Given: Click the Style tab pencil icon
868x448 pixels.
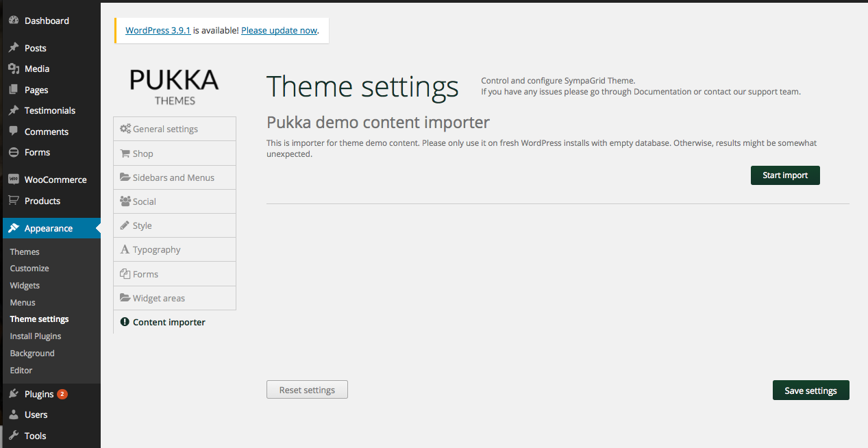Looking at the screenshot, I should (x=125, y=225).
